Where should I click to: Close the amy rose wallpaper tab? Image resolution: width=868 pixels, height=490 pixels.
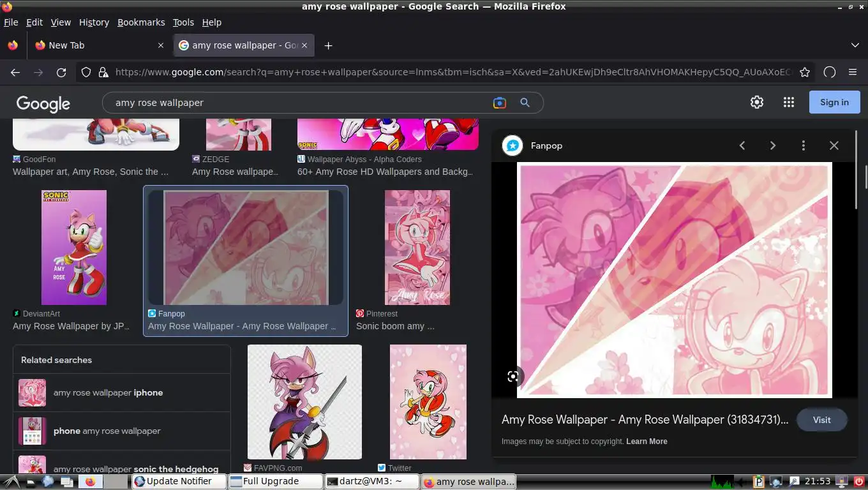point(304,45)
